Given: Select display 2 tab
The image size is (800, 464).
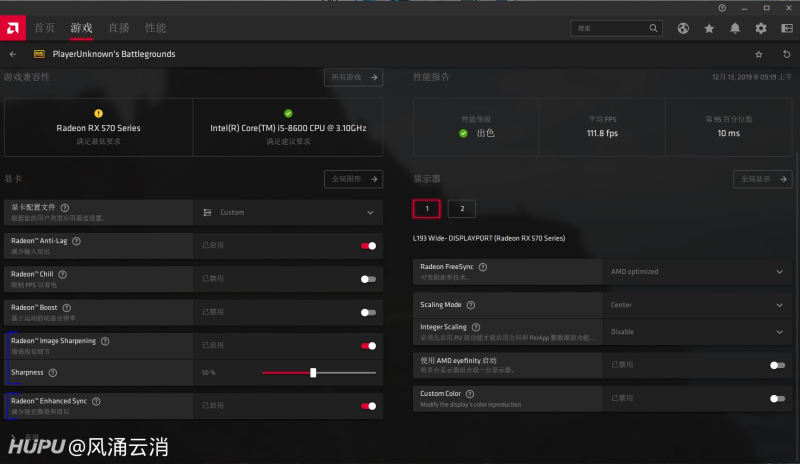Looking at the screenshot, I should click(462, 208).
